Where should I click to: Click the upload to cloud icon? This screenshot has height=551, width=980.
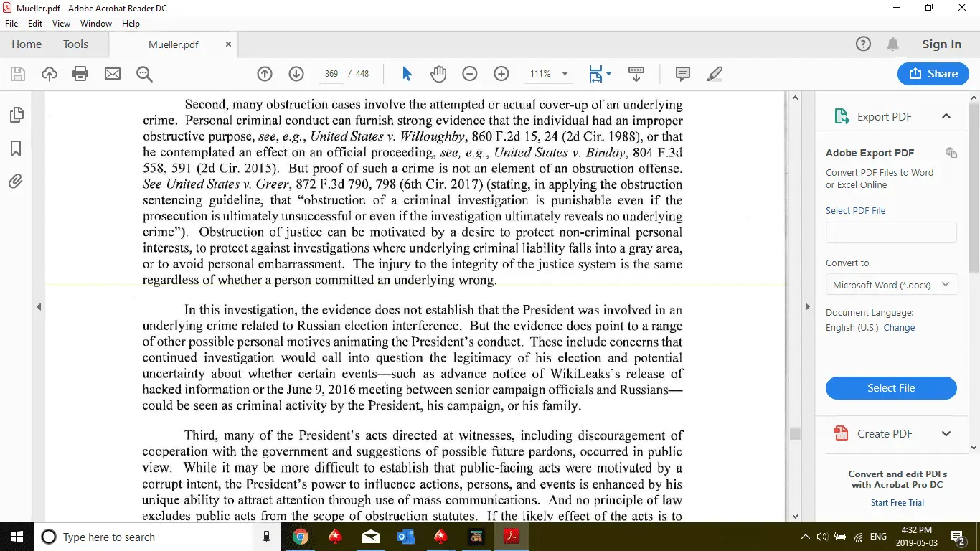[x=49, y=74]
